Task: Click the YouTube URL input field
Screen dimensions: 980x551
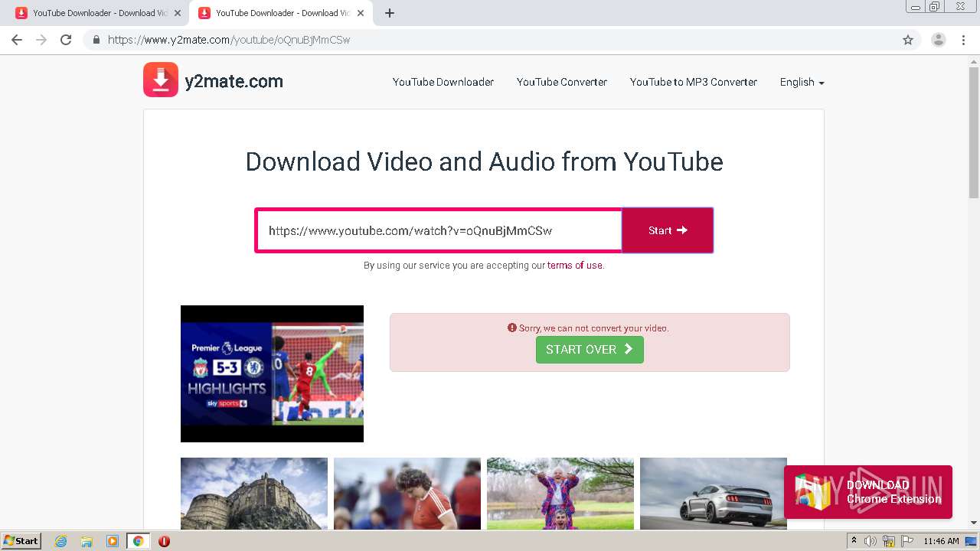Action: click(439, 230)
